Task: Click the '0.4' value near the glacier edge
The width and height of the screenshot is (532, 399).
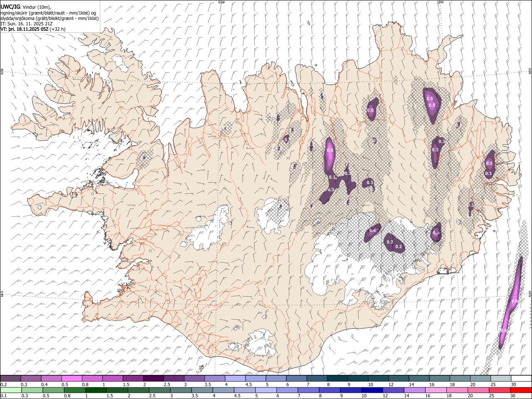Action: 372,230
